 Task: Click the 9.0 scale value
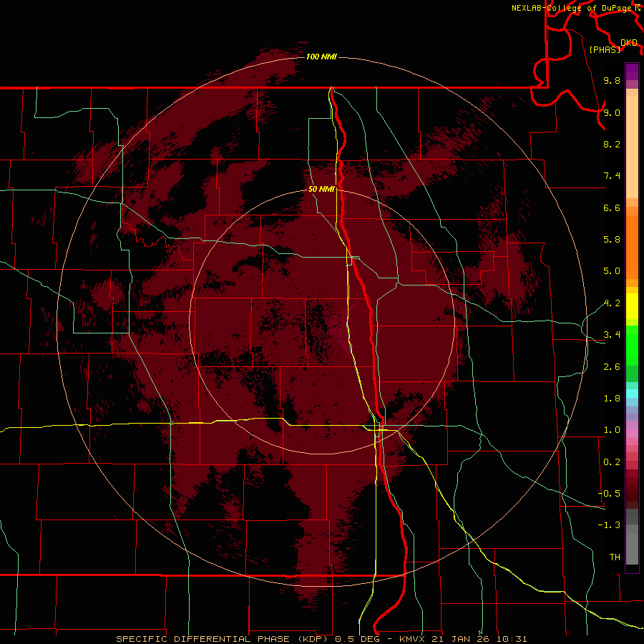click(x=612, y=112)
